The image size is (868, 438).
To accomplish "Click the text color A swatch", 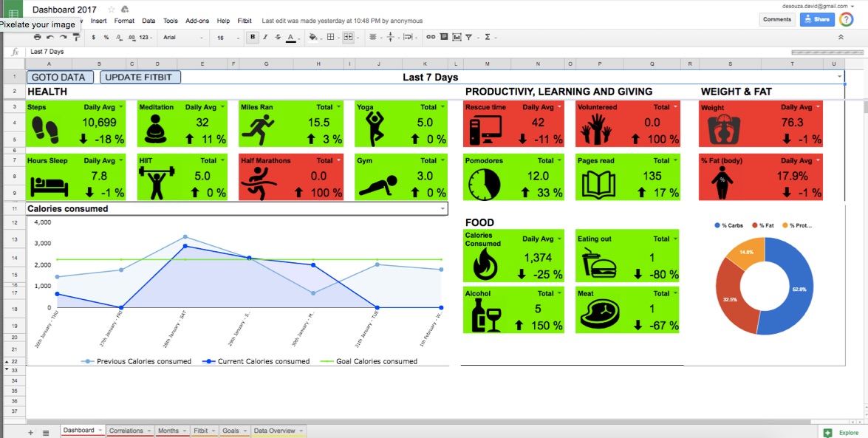I will (290, 37).
